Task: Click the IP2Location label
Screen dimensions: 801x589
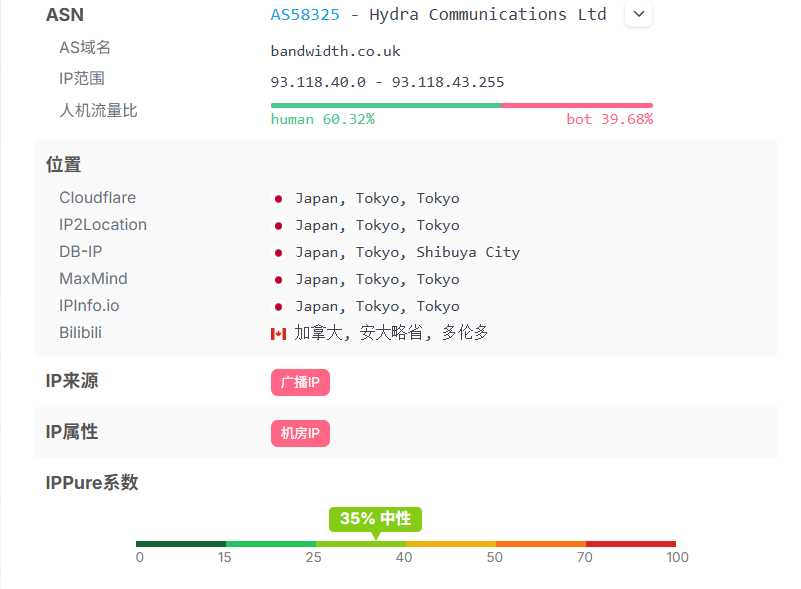Action: (103, 225)
